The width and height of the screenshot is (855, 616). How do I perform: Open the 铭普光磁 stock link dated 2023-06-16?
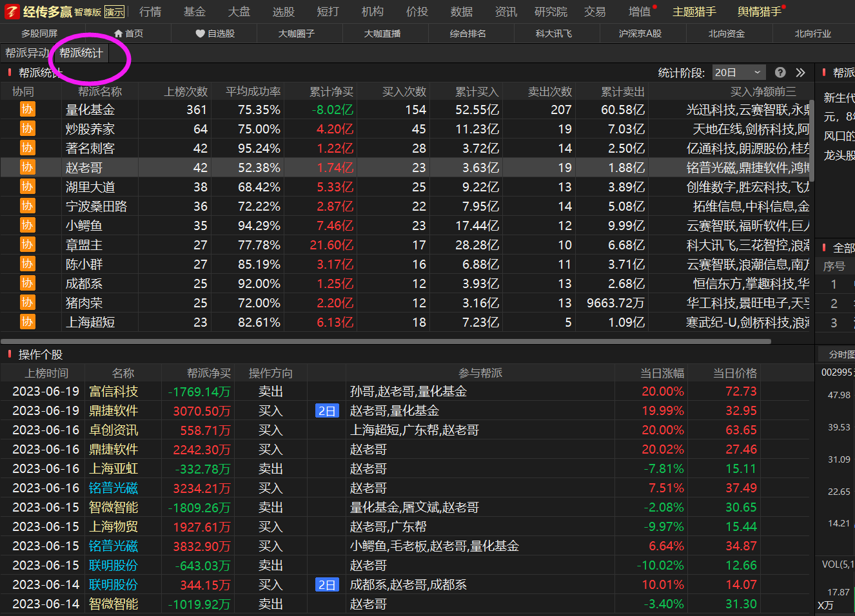click(113, 488)
